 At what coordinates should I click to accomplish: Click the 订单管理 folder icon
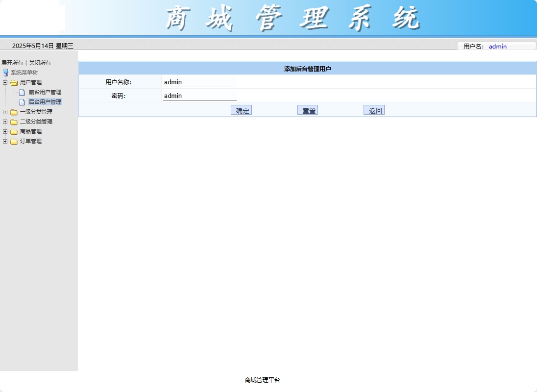click(x=14, y=141)
